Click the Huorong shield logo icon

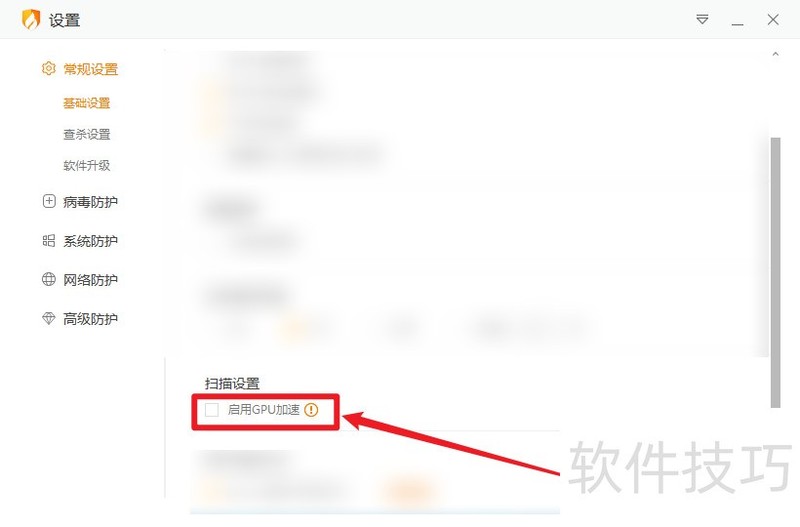(31, 19)
